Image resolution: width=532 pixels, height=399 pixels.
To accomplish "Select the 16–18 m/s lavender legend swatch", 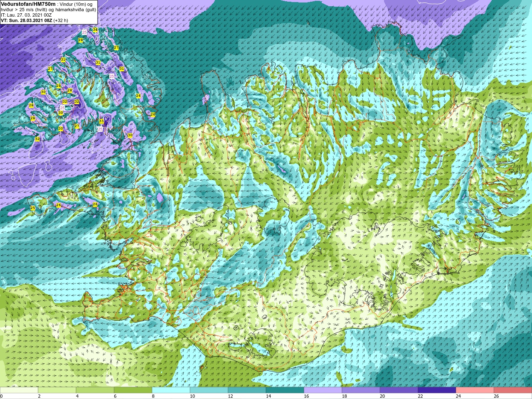I will (x=323, y=390).
